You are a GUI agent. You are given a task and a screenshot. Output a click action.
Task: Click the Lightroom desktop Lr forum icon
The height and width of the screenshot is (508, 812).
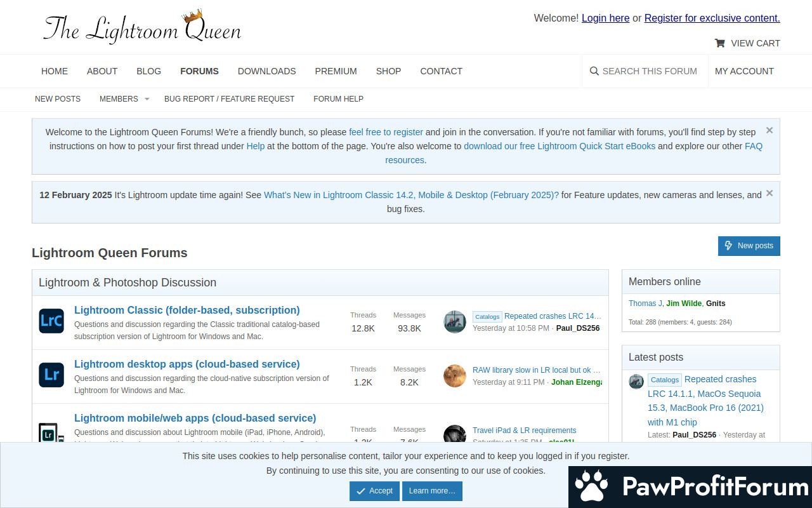51,375
